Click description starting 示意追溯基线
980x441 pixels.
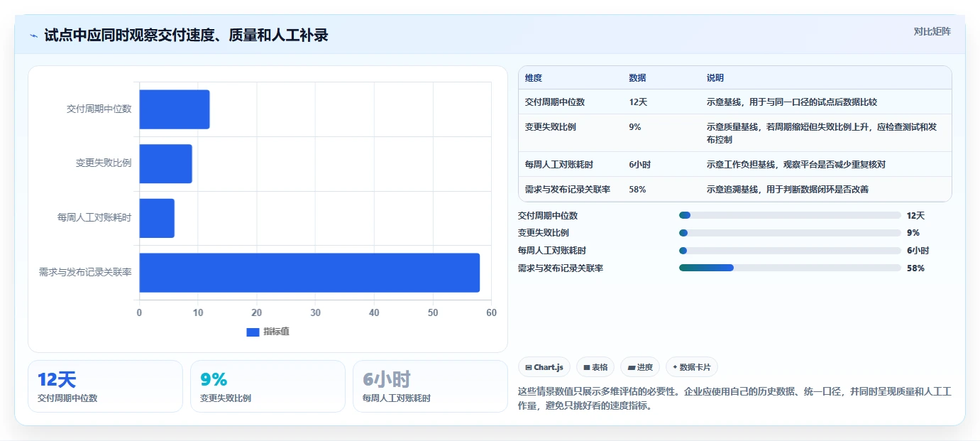788,190
